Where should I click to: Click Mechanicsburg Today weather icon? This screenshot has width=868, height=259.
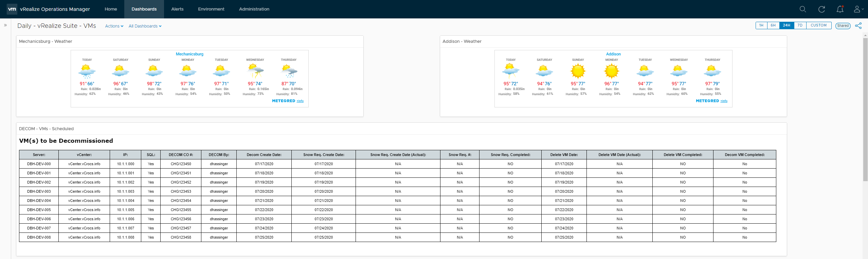[87, 71]
